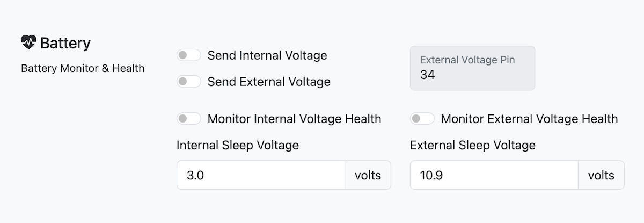
Task: Enable the Send Internal Voltage switch
Action: click(x=189, y=55)
